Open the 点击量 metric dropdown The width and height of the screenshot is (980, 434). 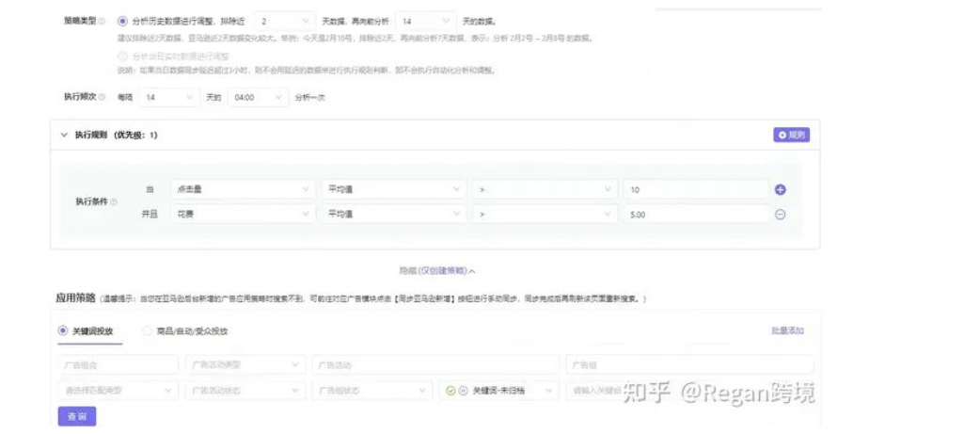243,189
